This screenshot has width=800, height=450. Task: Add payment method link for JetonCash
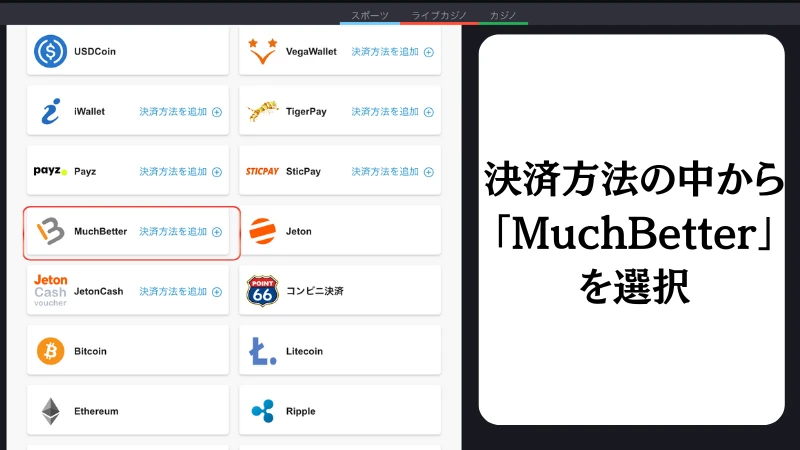[x=181, y=291]
